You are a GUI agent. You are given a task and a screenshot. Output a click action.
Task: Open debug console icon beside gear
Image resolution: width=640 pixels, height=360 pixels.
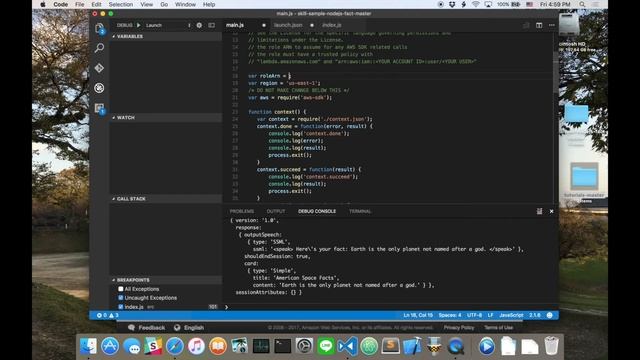(x=211, y=25)
